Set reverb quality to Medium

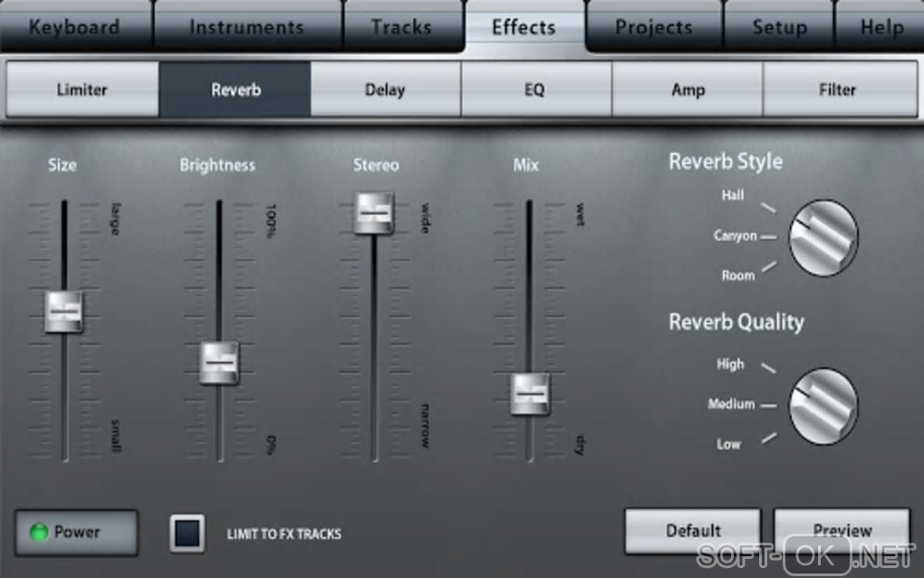click(731, 403)
